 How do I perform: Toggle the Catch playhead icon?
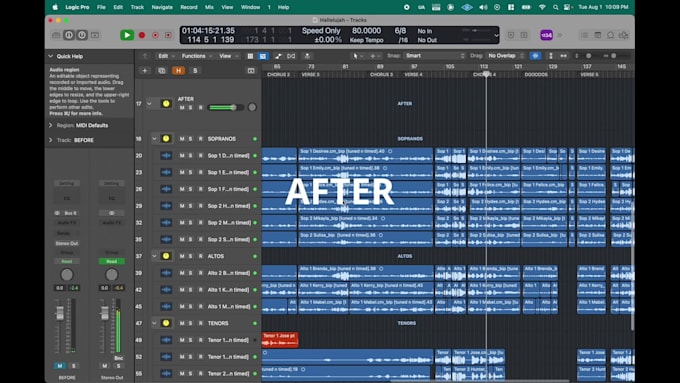(307, 56)
